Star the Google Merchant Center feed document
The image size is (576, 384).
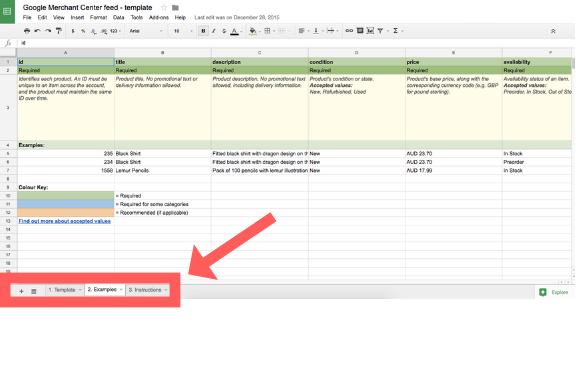point(164,7)
